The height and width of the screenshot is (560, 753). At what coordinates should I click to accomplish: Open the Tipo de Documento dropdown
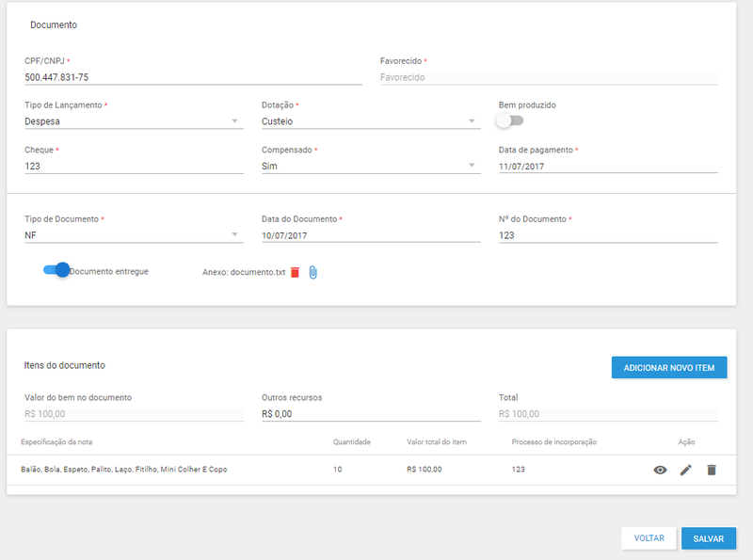pos(134,235)
